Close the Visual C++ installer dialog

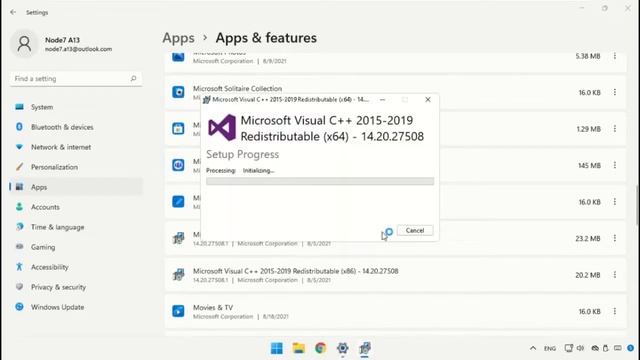428,100
